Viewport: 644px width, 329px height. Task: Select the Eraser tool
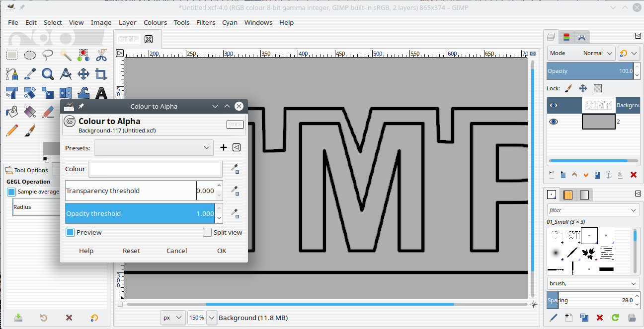coord(48,112)
